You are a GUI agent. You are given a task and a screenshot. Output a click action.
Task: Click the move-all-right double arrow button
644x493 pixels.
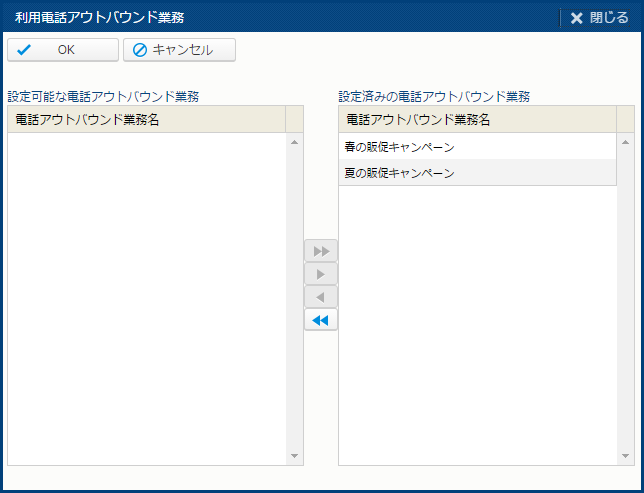321,251
